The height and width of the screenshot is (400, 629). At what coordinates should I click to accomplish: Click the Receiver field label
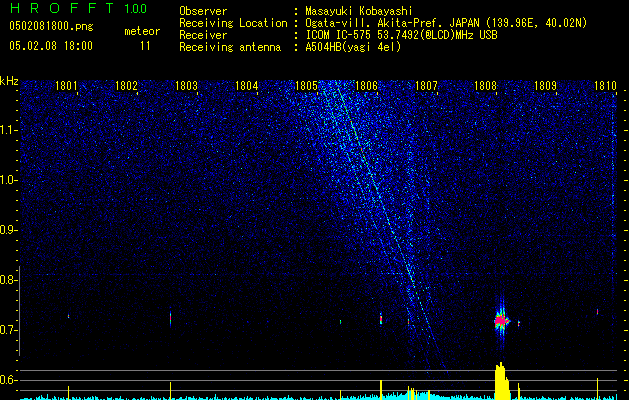(x=203, y=35)
